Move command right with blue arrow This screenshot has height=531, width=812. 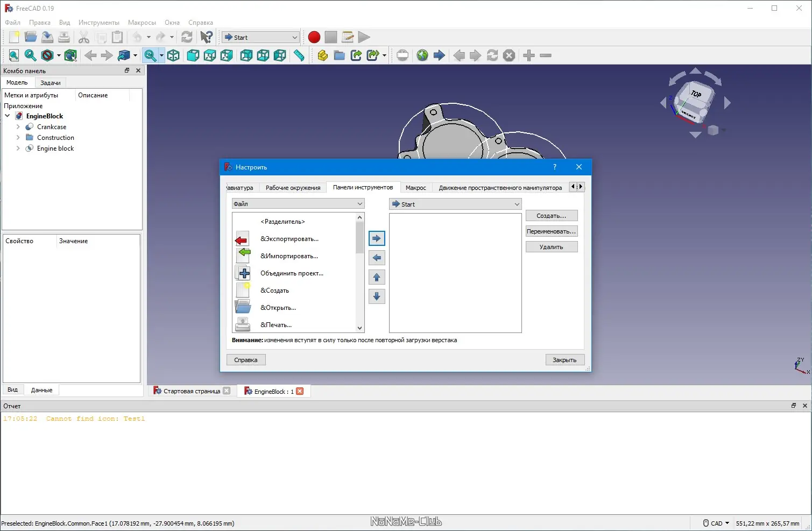377,238
